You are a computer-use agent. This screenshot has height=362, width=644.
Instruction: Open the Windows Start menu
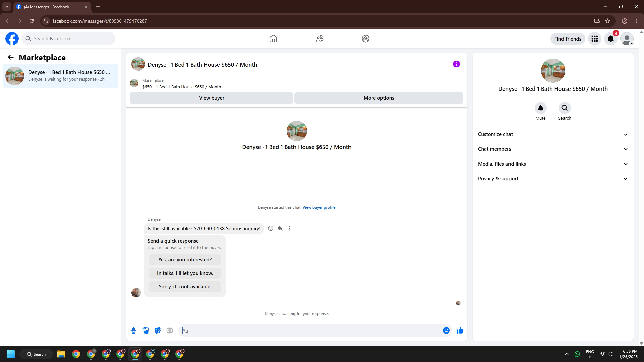[x=11, y=354]
